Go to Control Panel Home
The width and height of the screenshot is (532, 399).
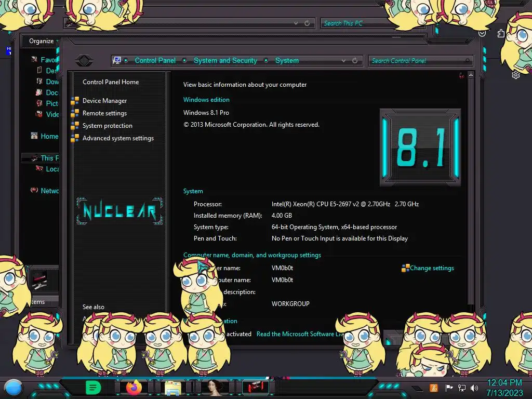point(111,82)
